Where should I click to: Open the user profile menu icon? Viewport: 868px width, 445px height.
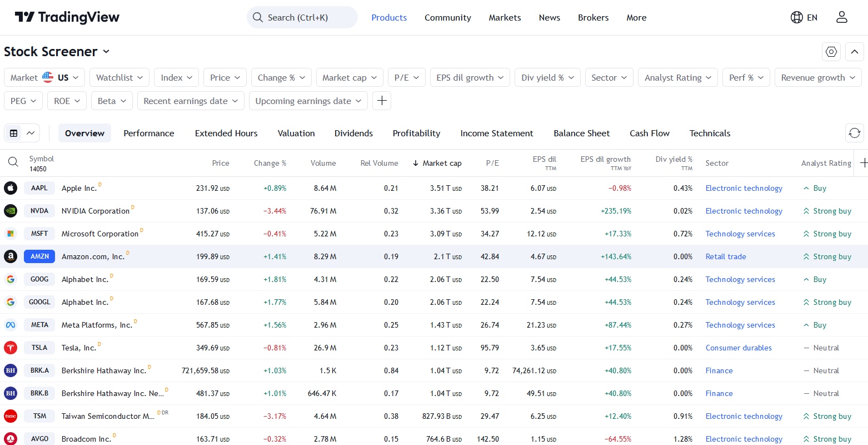pyautogui.click(x=842, y=17)
